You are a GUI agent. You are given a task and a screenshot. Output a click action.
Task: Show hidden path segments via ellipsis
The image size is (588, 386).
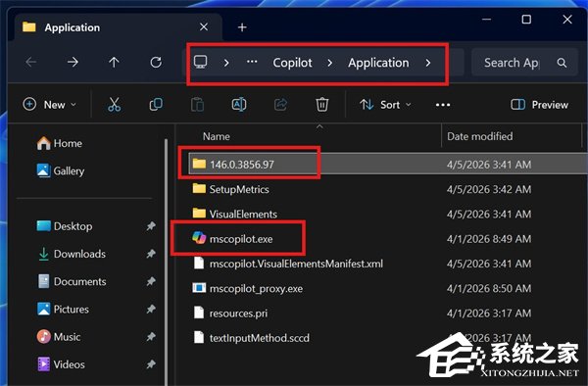pos(252,62)
